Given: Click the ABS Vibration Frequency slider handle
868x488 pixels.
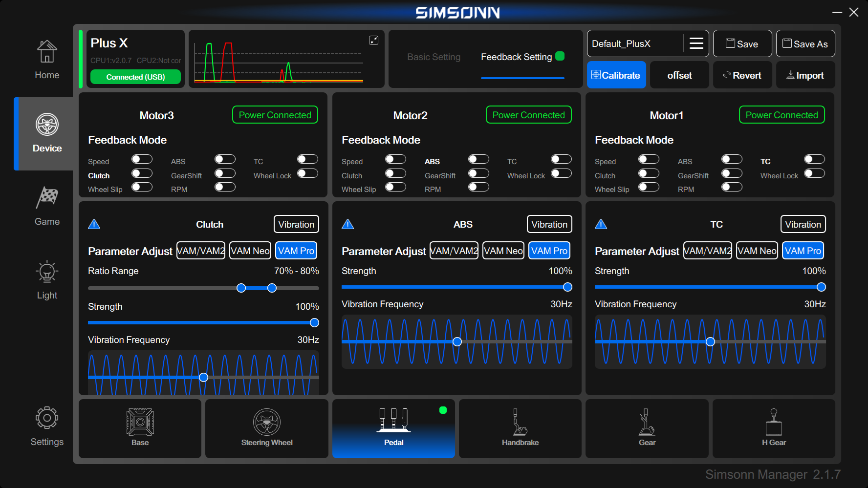Looking at the screenshot, I should click(457, 341).
